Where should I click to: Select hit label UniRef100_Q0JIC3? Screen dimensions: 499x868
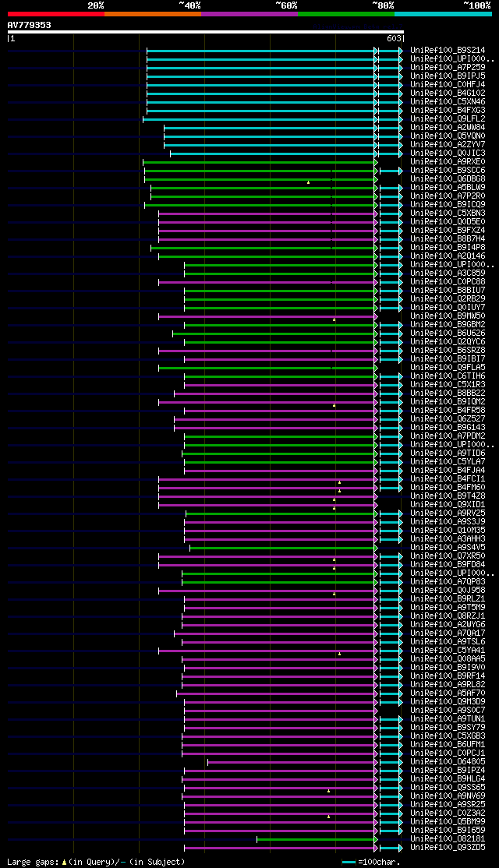click(448, 153)
